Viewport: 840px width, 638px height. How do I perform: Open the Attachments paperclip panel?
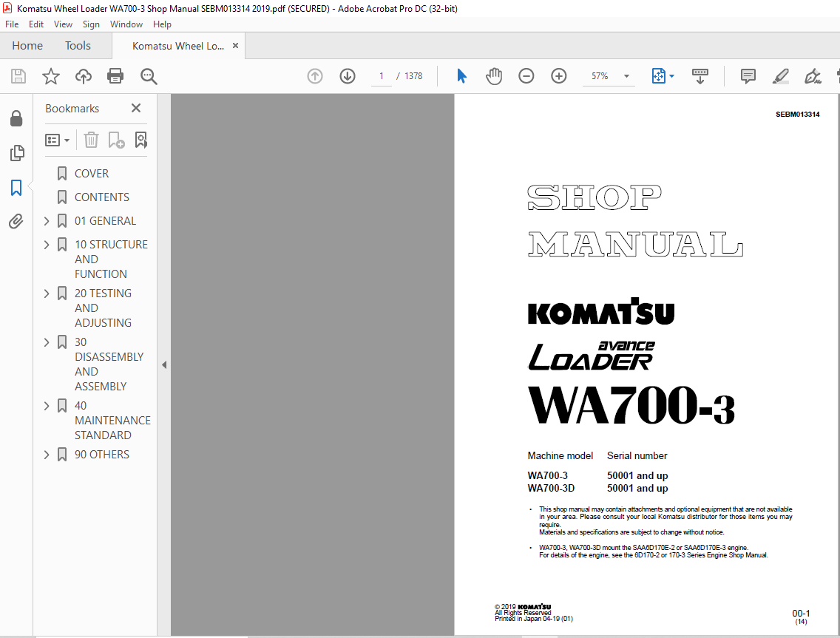[16, 221]
